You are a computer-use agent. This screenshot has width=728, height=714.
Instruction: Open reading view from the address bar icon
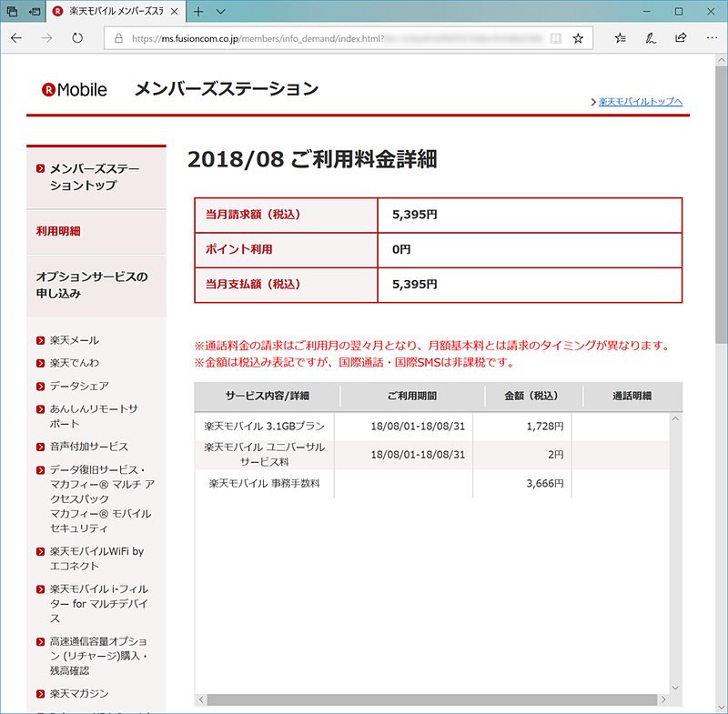click(556, 38)
